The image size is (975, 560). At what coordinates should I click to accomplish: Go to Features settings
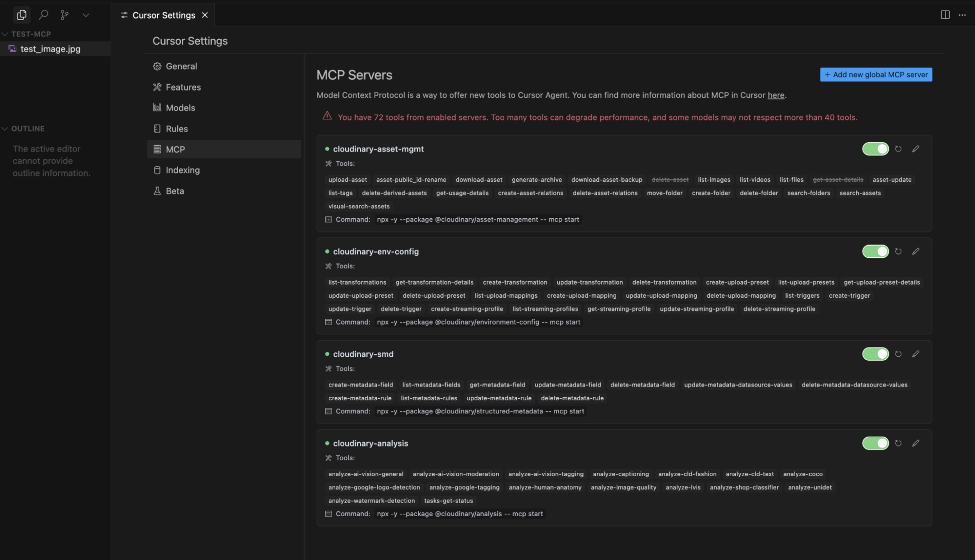tap(224, 87)
